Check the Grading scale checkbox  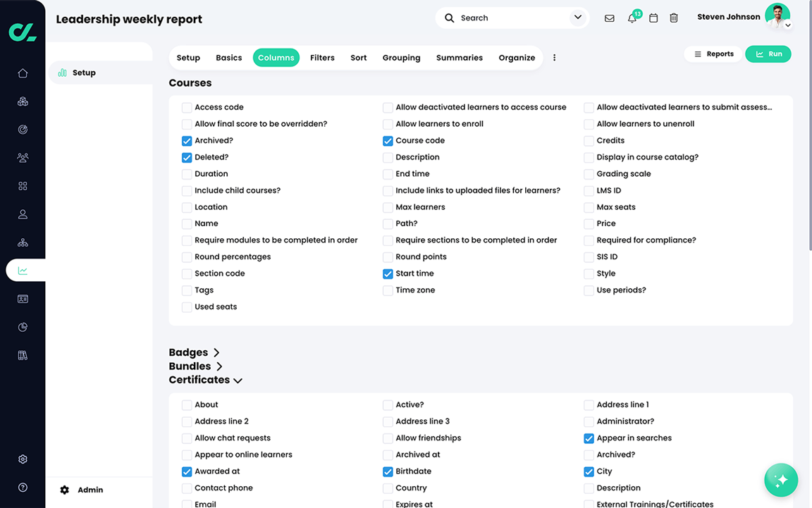point(589,174)
